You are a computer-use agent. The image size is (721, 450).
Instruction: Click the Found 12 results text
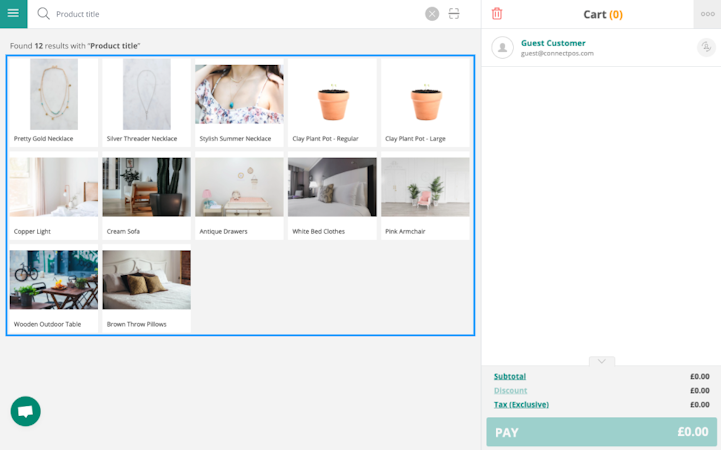coord(75,46)
